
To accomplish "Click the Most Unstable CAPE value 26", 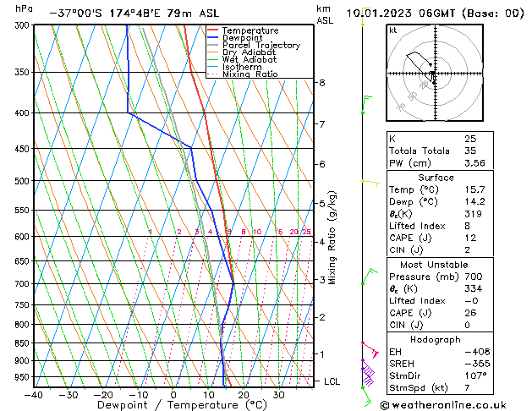I will point(470,313).
